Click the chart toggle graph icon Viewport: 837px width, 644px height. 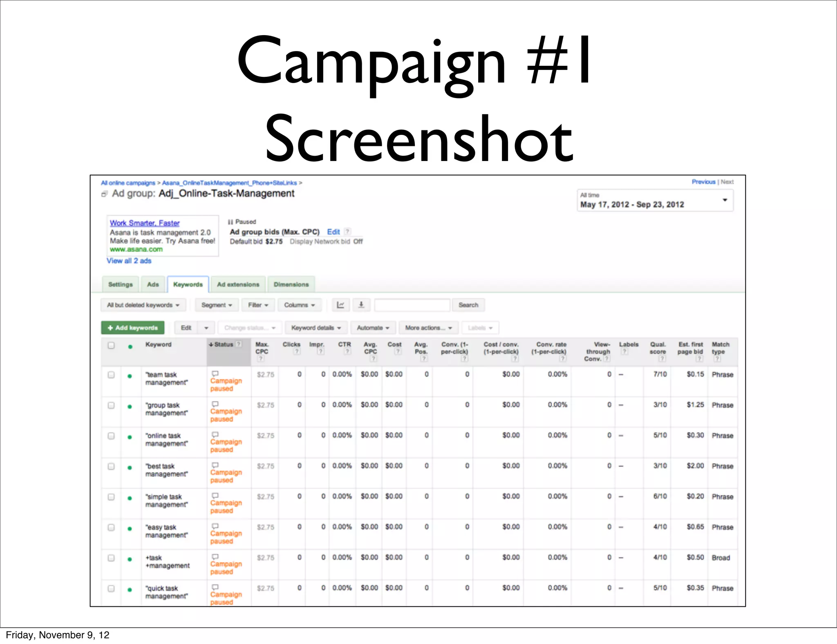[x=340, y=305]
